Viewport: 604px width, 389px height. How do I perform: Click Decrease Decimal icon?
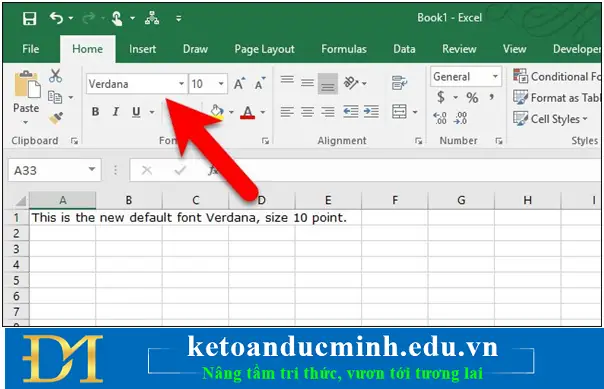[460, 118]
